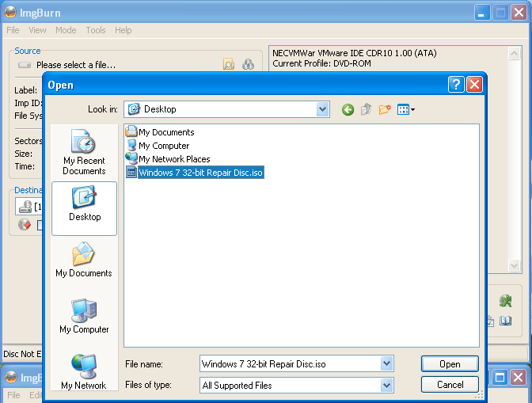Viewport: 532px width, 403px height.
Task: Click the browse for CUE/image set icon
Action: (x=248, y=64)
